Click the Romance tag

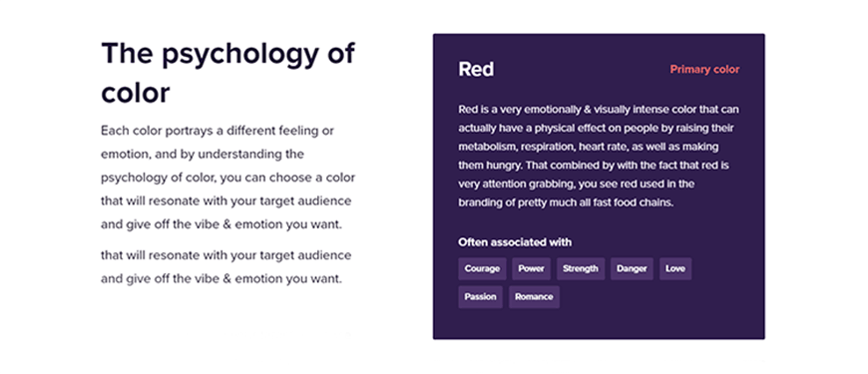[534, 297]
